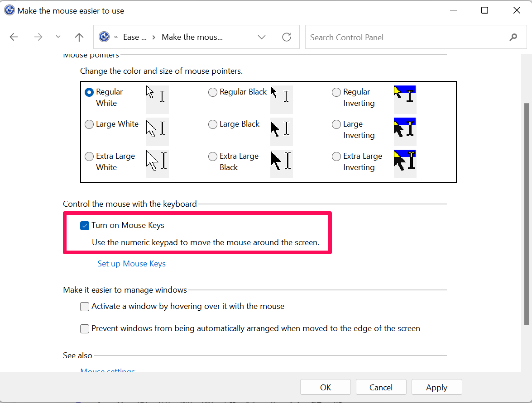Check prevent windows from being automatically arranged
Image resolution: width=532 pixels, height=403 pixels.
pos(85,329)
